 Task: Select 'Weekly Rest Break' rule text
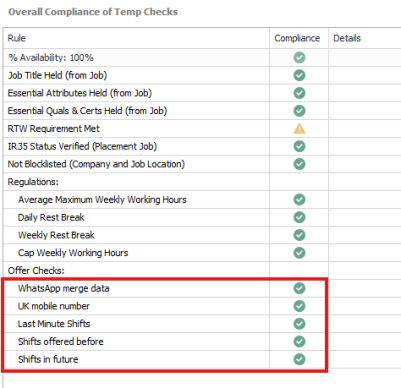(56, 235)
